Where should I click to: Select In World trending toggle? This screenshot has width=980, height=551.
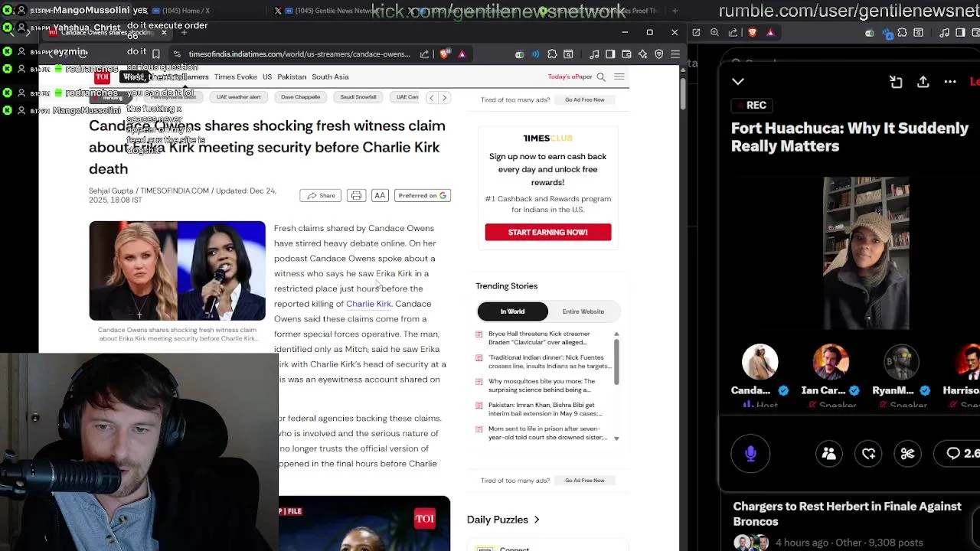513,311
